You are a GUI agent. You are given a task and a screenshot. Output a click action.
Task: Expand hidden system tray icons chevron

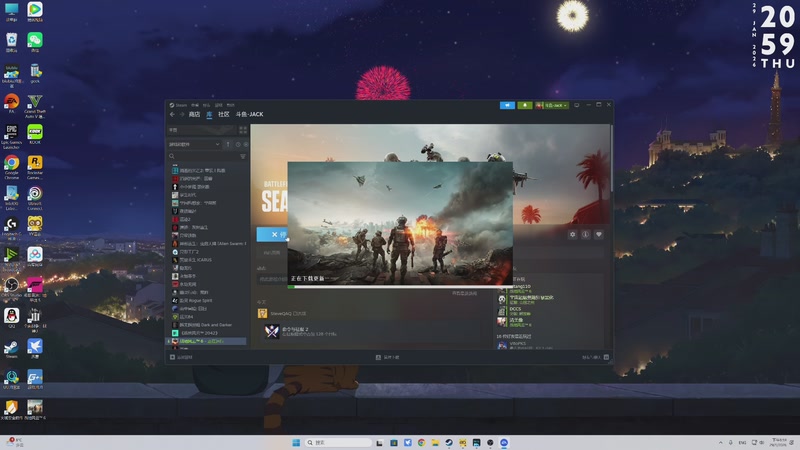pos(720,442)
